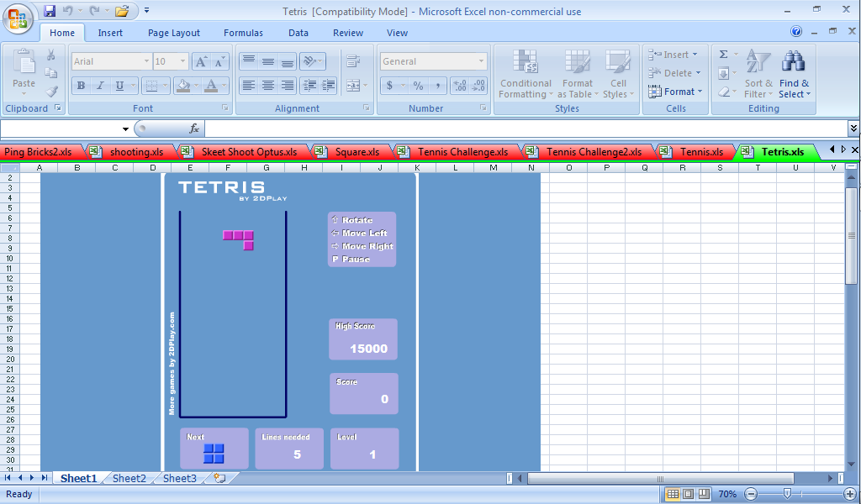Viewport: 861px width, 504px height.
Task: Undo the last action via toolbar
Action: (67, 10)
